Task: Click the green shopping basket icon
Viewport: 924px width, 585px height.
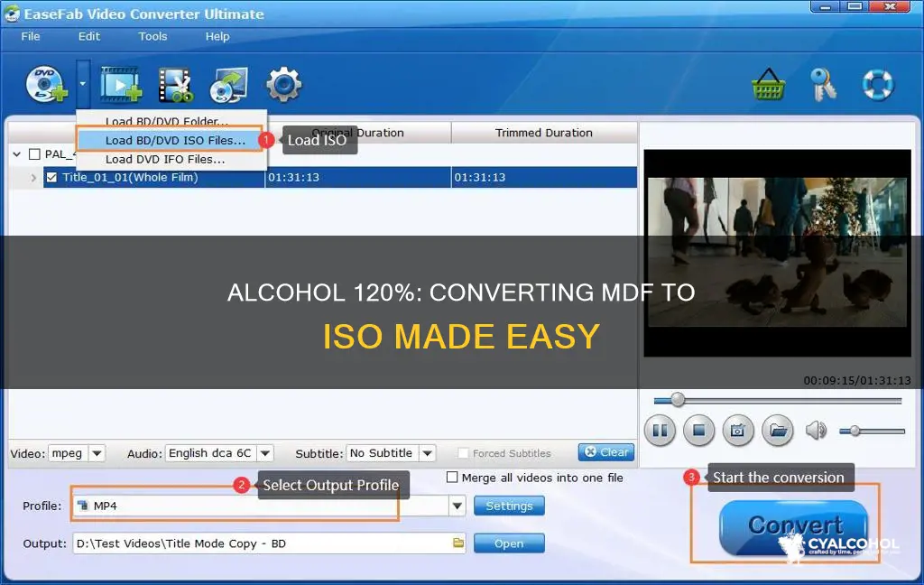Action: [x=769, y=84]
